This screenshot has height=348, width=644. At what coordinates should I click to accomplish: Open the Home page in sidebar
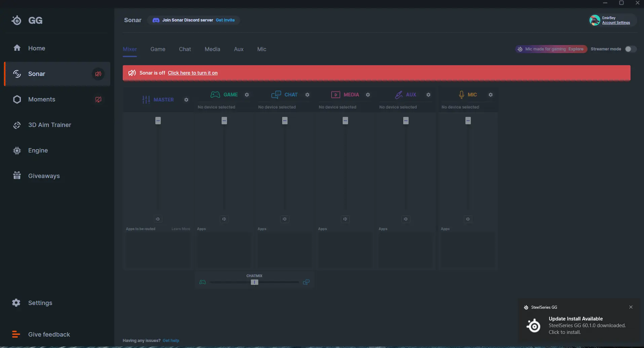[x=57, y=48]
